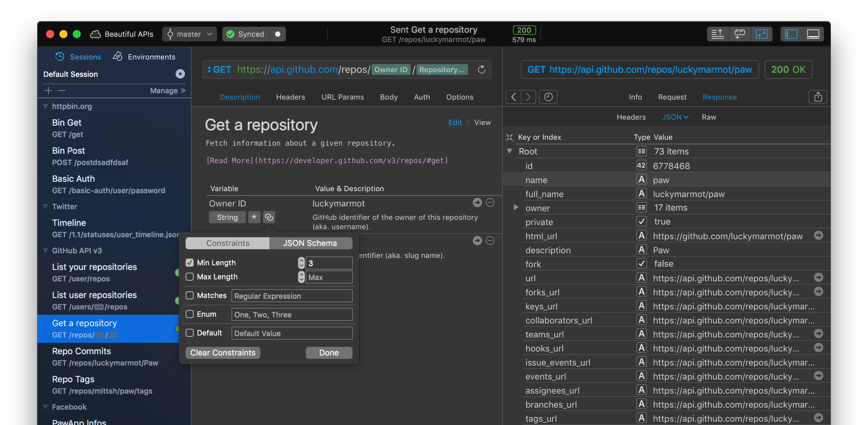868x425 pixels.
Task: Open the master branch dropdown
Action: 189,34
